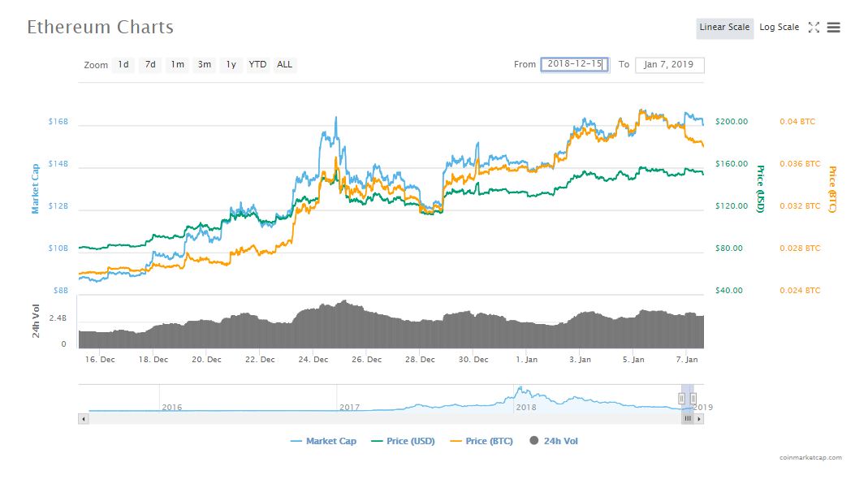Click the vertical Market Cap axis title
This screenshot has height=484, width=868.
point(36,189)
